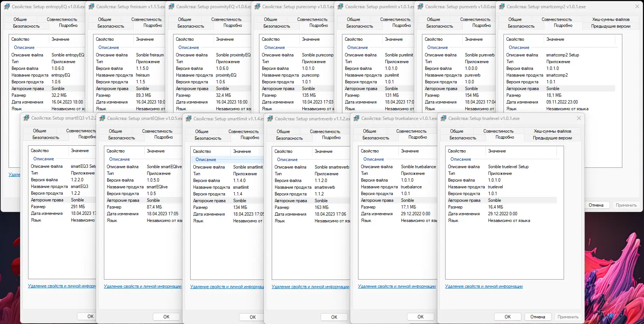Open the remove-properties link in truebalance window
This screenshot has width=644, height=324.
click(397, 286)
